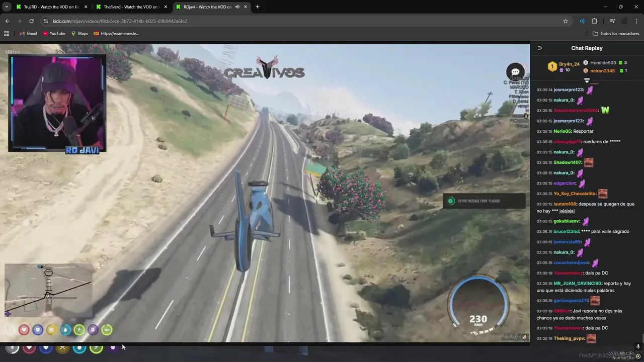Click the red heart HUD icon
The width and height of the screenshot is (644, 362).
[x=24, y=330]
